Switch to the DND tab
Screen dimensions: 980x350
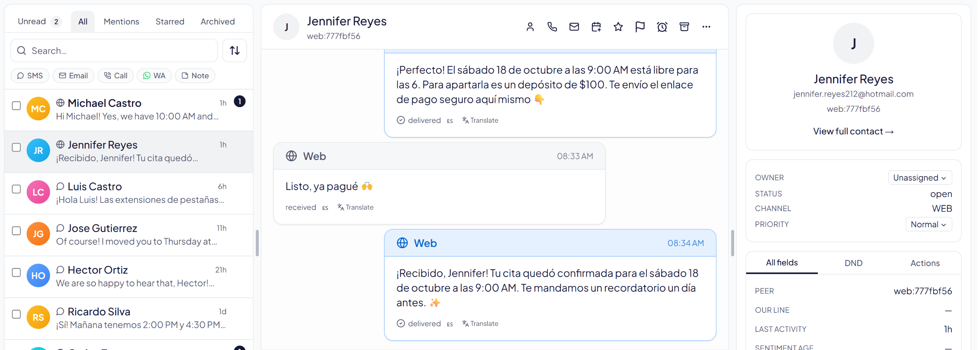[853, 263]
